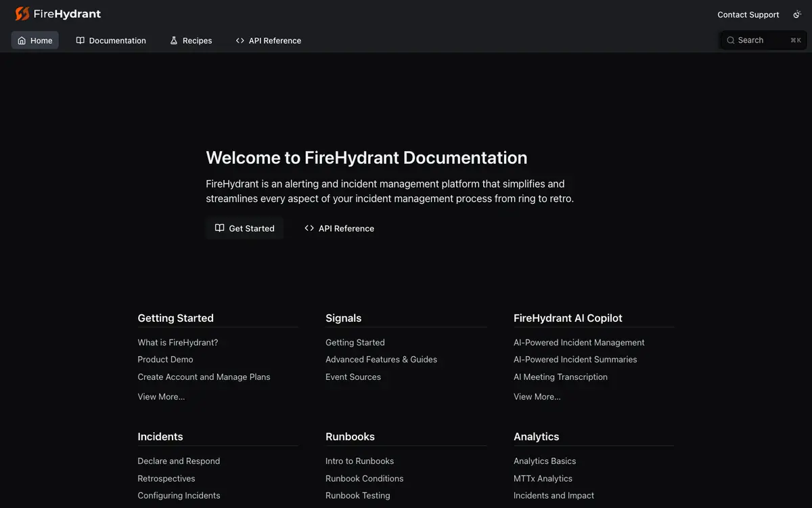Open API Reference in the navigation bar
The image size is (812, 508).
(269, 41)
